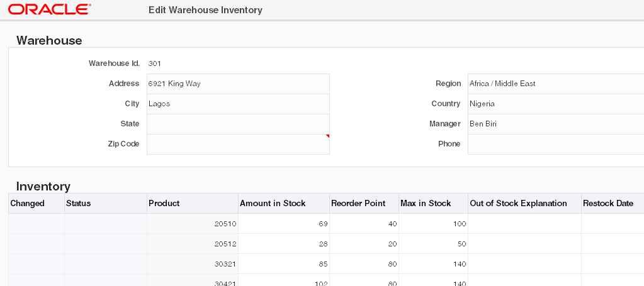Click the Region field with Africa / Middle East
This screenshot has height=286, width=644.
[x=556, y=84]
